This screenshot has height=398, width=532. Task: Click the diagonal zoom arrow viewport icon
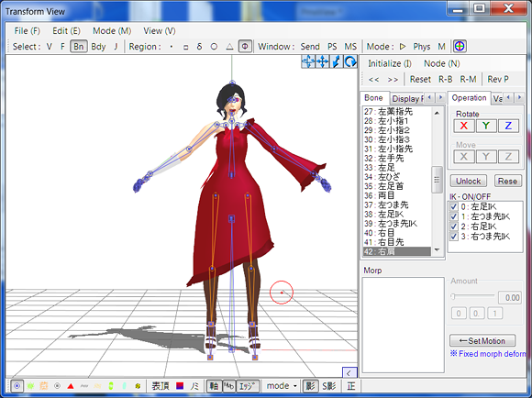336,61
